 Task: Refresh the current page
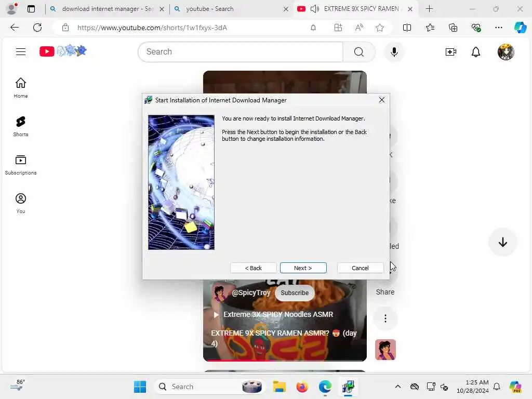click(x=37, y=28)
